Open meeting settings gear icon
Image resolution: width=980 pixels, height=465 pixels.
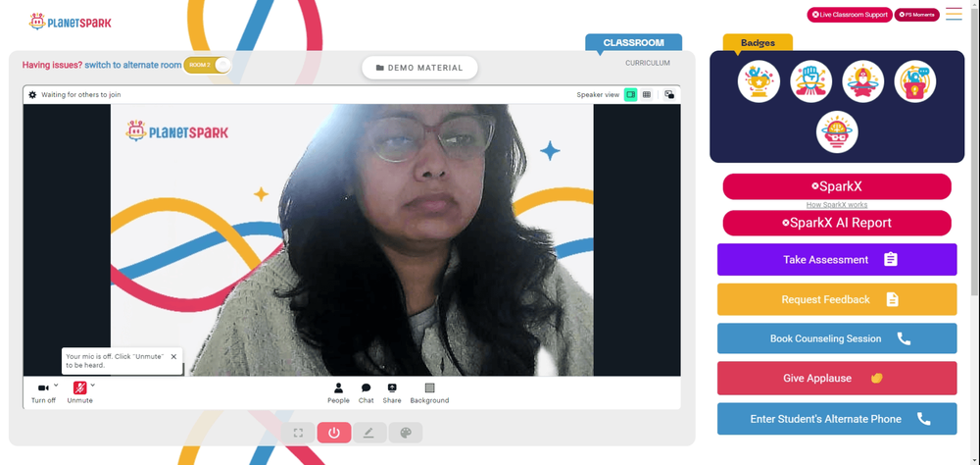[32, 94]
